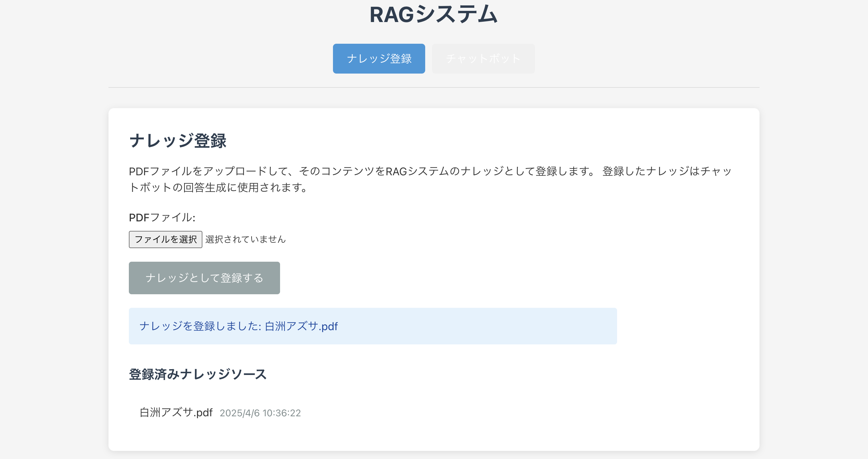
Task: Select 白洲アズサ.pdf in the success message
Action: point(301,326)
